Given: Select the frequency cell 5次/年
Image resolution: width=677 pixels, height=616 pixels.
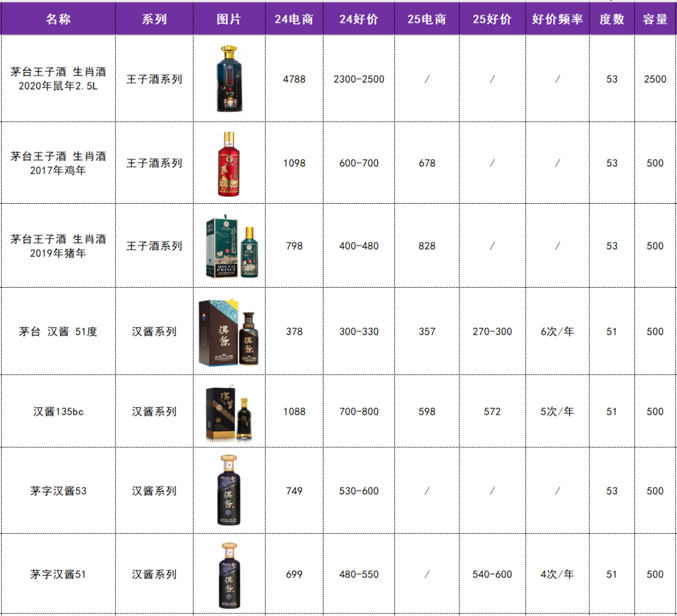Looking at the screenshot, I should (557, 411).
